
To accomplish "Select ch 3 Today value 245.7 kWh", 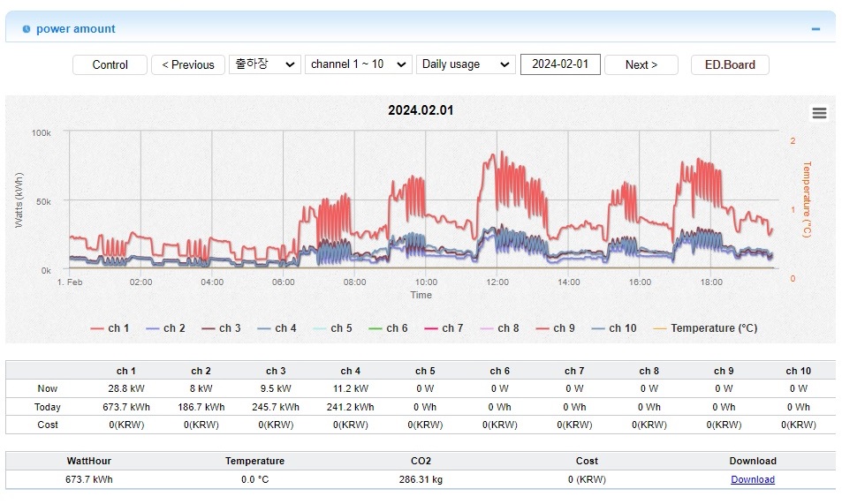I will (x=276, y=407).
